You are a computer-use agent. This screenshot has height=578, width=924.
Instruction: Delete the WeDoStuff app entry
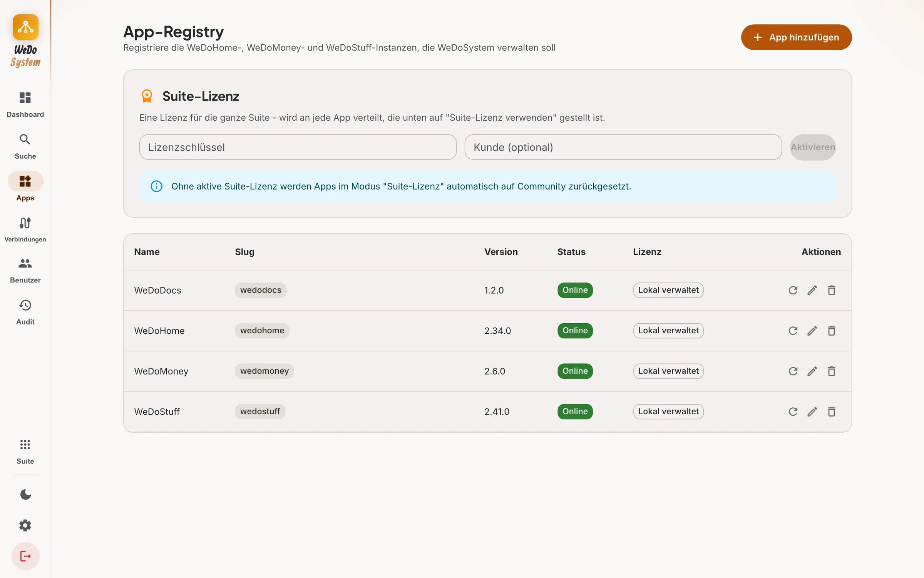[832, 412]
